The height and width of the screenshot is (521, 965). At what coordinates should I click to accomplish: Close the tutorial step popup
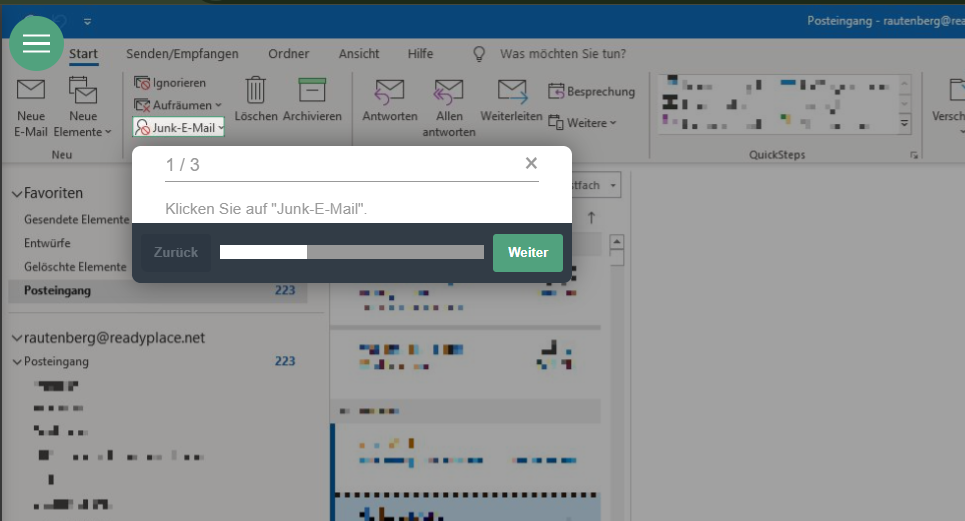point(531,164)
